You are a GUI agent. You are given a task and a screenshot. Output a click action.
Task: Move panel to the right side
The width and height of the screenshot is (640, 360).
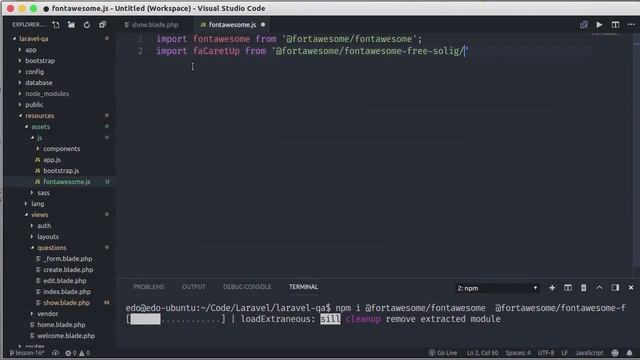615,288
